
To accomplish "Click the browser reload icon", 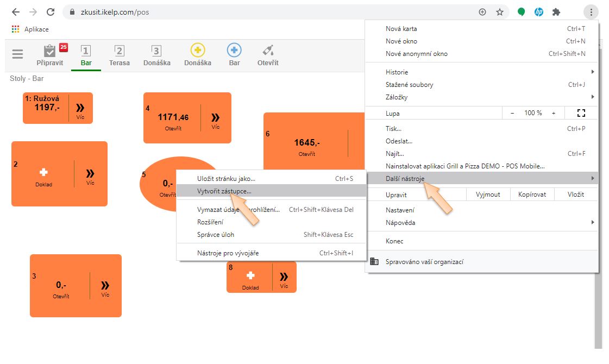I will coord(51,12).
